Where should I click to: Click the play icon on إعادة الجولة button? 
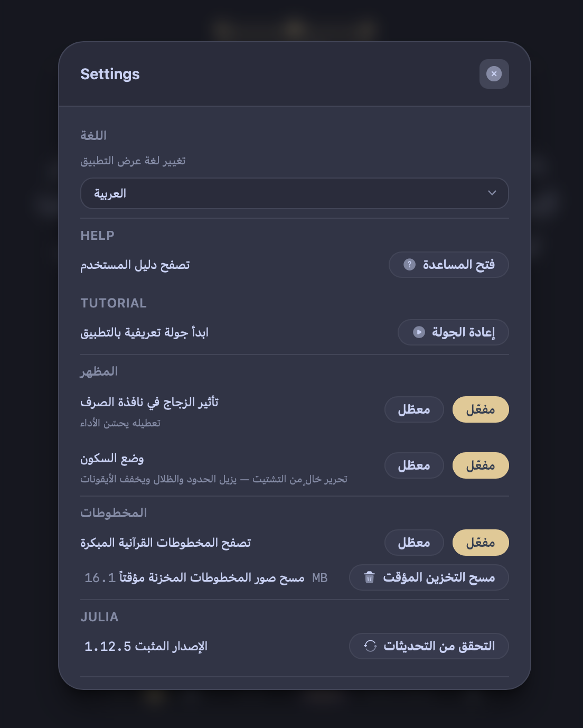point(418,332)
